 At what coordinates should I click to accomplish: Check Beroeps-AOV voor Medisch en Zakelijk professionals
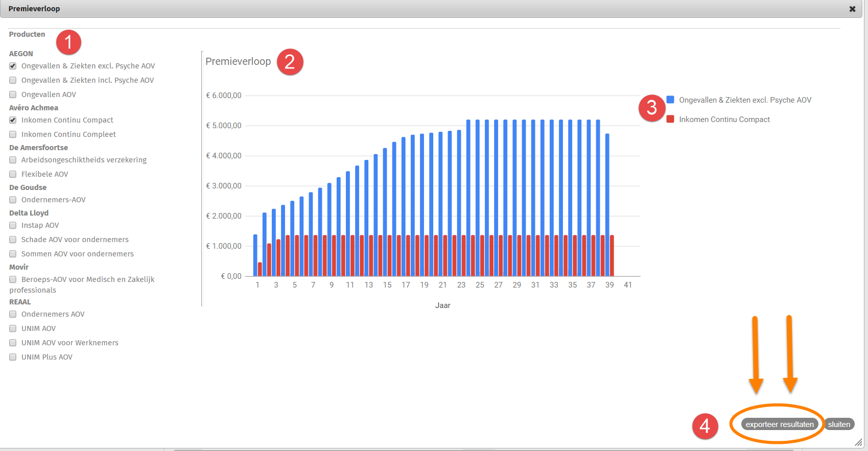(13, 279)
